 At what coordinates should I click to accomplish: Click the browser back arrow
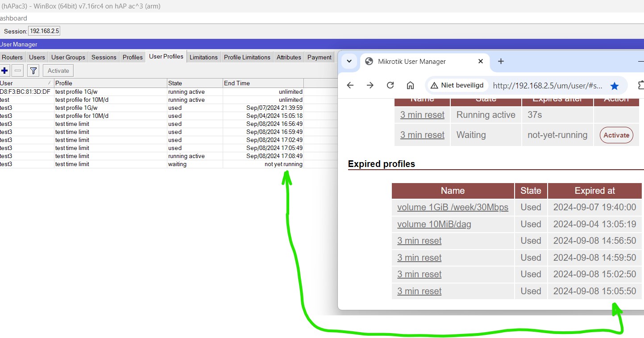click(350, 85)
